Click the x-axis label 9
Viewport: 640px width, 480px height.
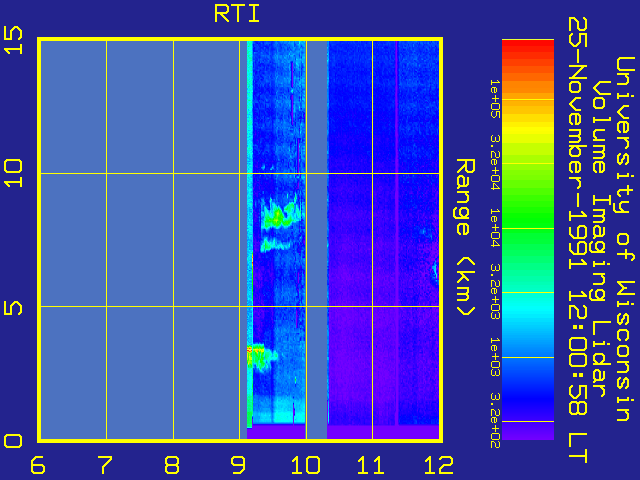[x=238, y=465]
